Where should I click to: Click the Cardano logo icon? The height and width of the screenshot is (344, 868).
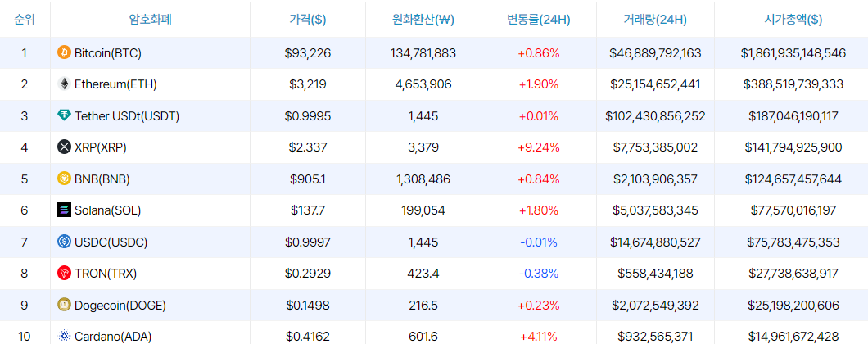64,336
